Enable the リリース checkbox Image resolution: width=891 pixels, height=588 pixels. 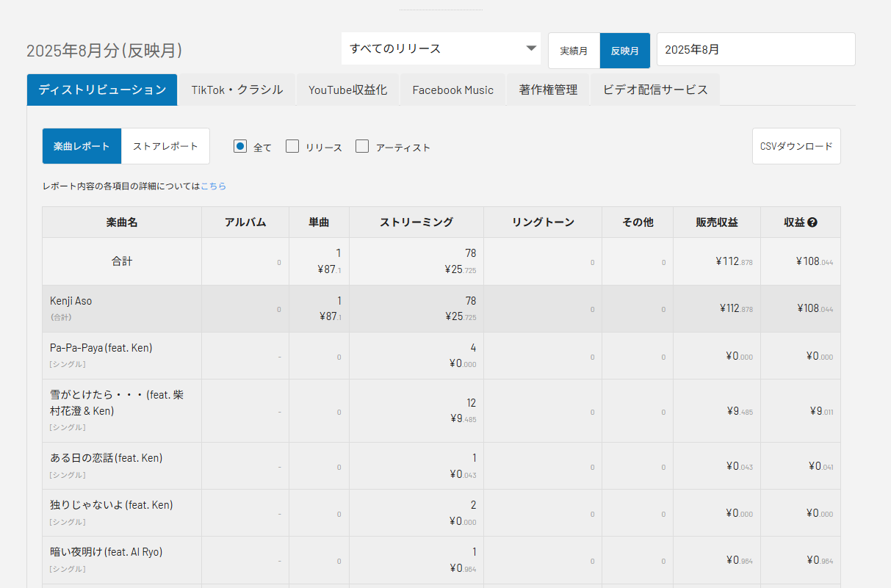click(x=292, y=146)
